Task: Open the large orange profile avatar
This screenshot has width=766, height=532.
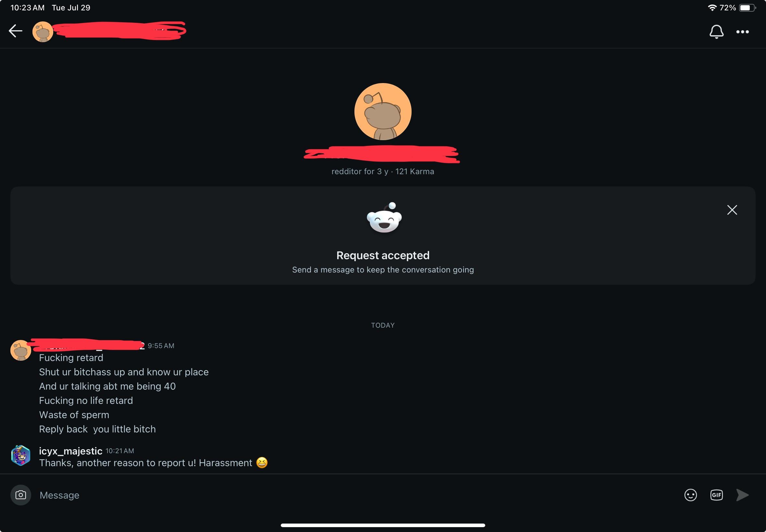Action: point(383,112)
